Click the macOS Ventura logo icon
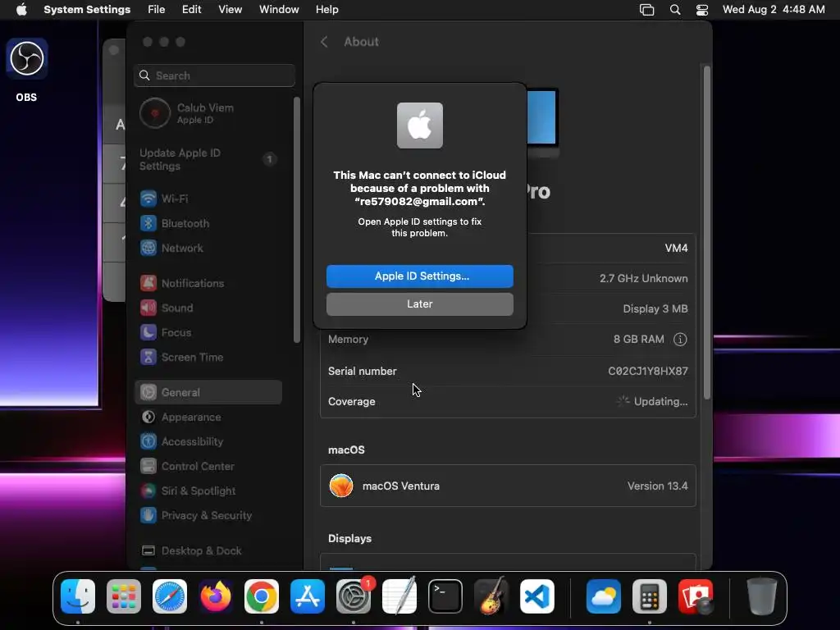 coord(341,486)
